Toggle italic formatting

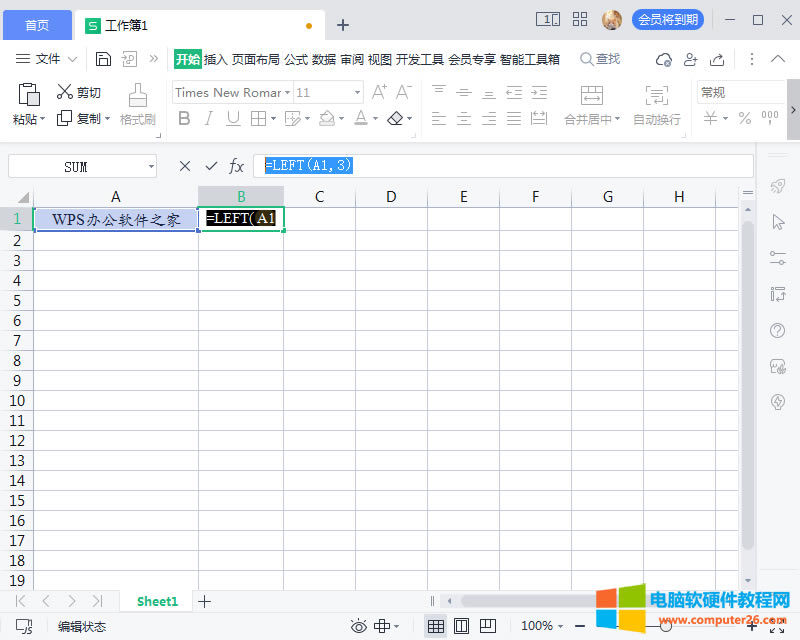point(208,118)
